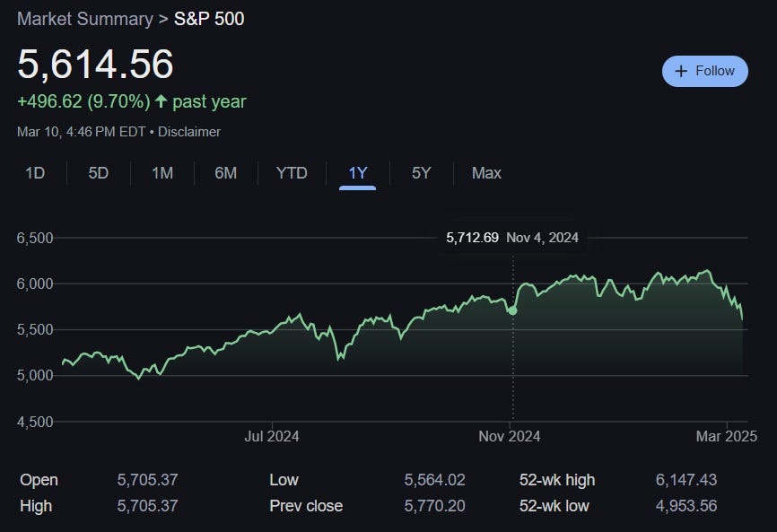Click the Low label

pyautogui.click(x=284, y=479)
